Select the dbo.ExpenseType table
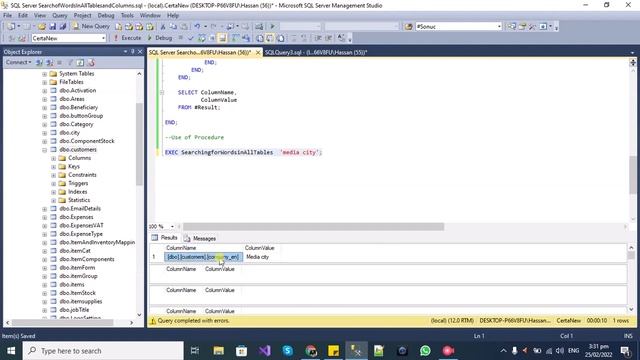 (81, 234)
